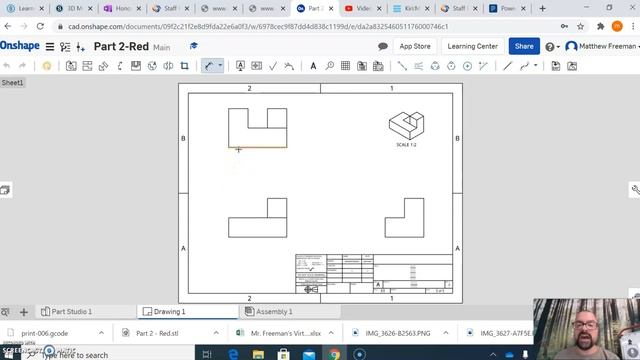The width and height of the screenshot is (640, 360).
Task: Select the Spline sketch tool
Action: coord(524,66)
